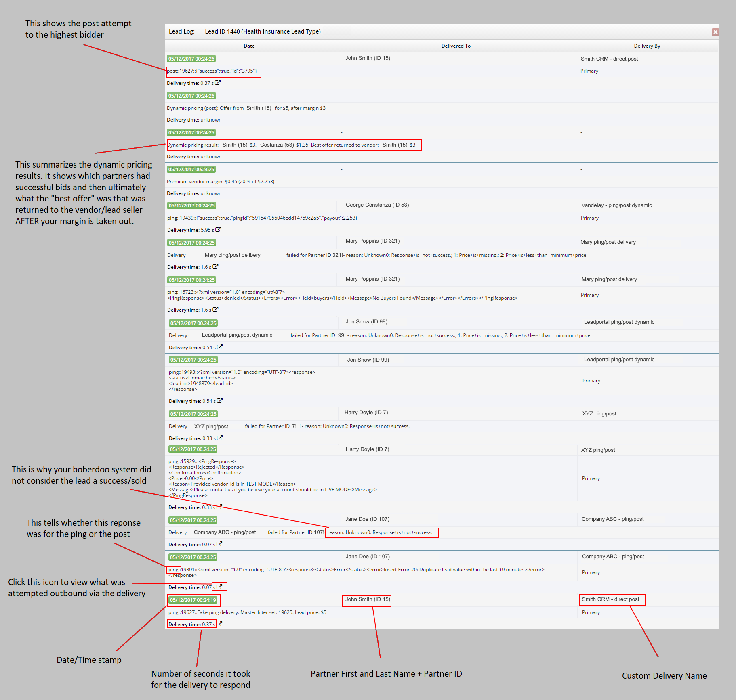Screen dimensions: 736x700
Task: Open outbound icon under XYZ ping/post failed delivery
Action: tap(220, 438)
